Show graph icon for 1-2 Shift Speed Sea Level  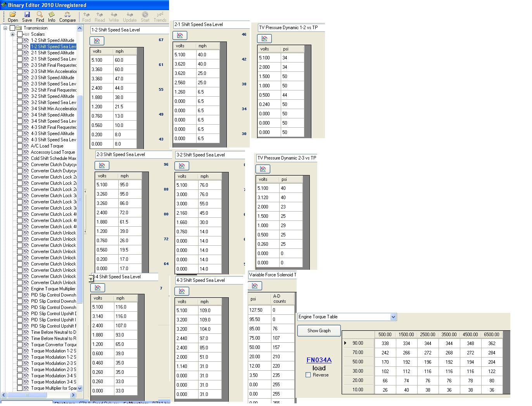(x=97, y=41)
